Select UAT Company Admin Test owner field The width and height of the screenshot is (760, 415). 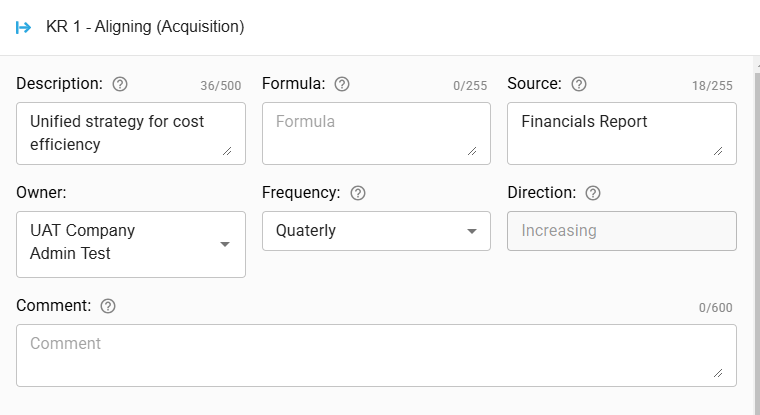(131, 244)
